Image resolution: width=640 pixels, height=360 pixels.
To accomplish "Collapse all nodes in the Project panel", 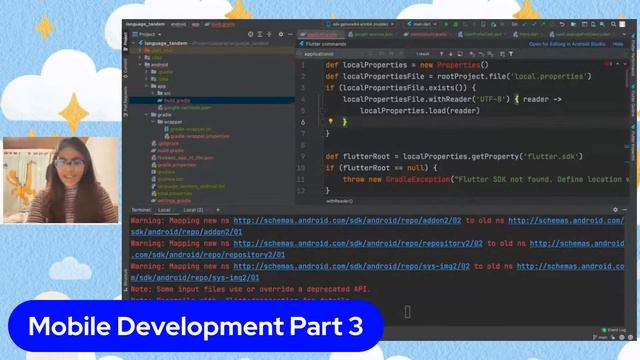I will point(269,34).
